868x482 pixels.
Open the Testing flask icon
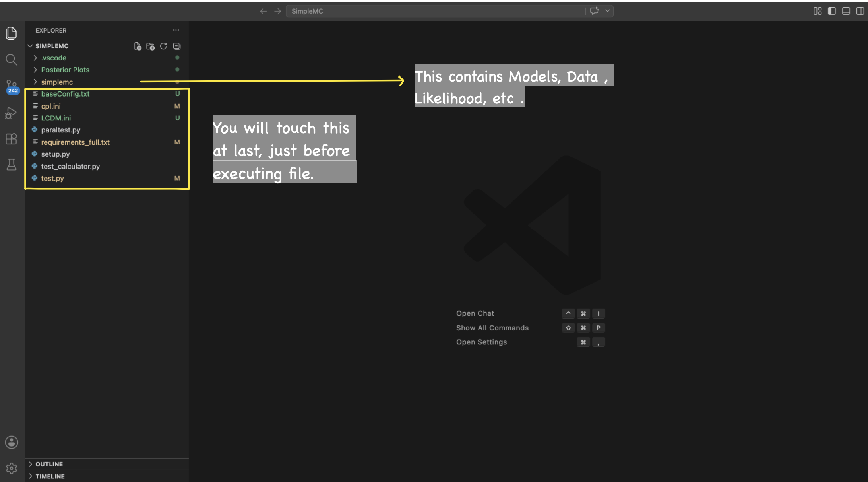pos(12,165)
